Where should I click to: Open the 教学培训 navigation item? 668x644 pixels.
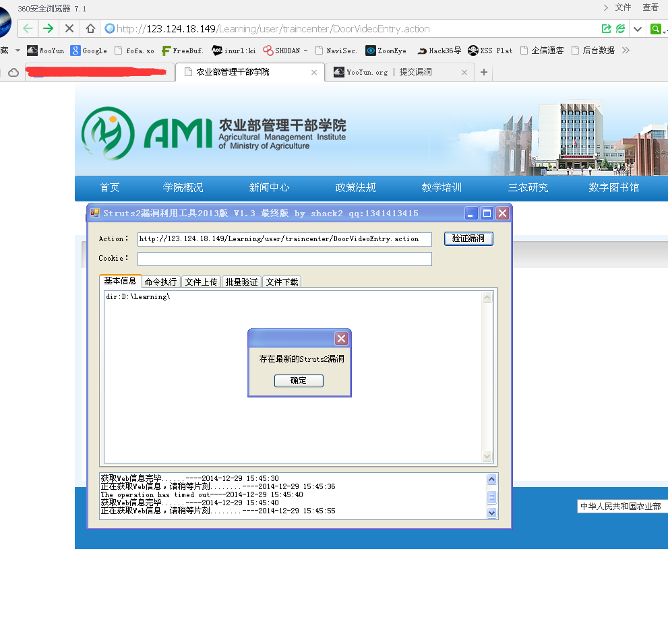point(442,188)
